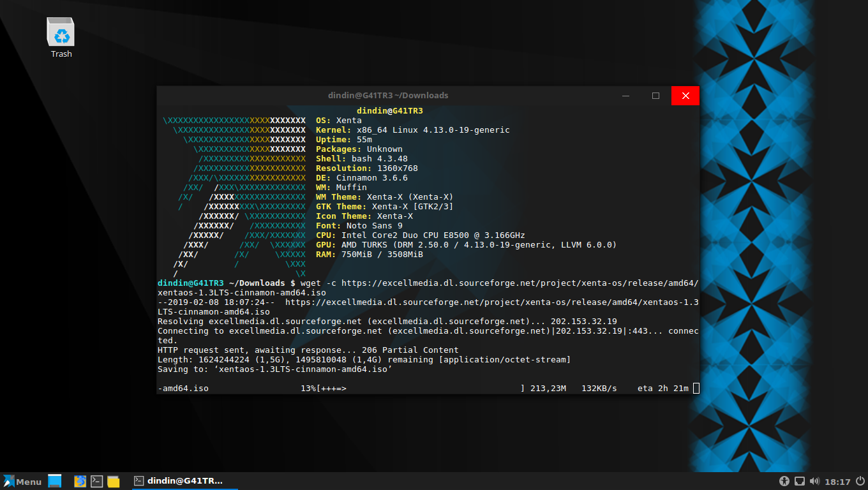Click the CPU Intel Core2 Duo line
Viewport: 868px width, 490px height.
[421, 235]
